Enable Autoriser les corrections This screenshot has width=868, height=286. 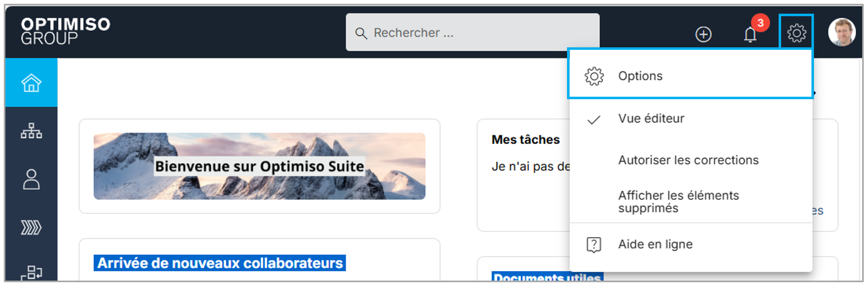pos(688,160)
